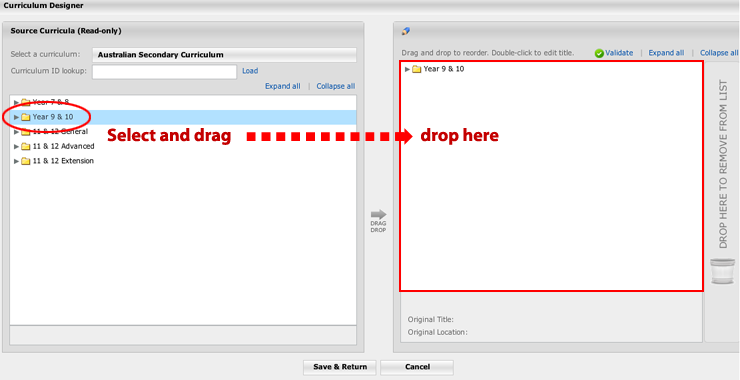Click the pencil edit icon in right panel header
This screenshot has width=740, height=380.
click(405, 31)
